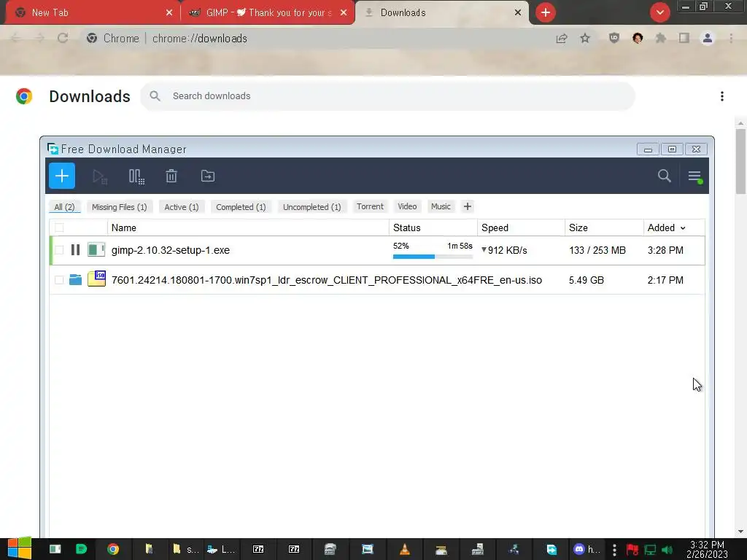Click the Search downloads field
Image resolution: width=747 pixels, height=560 pixels.
(x=387, y=96)
